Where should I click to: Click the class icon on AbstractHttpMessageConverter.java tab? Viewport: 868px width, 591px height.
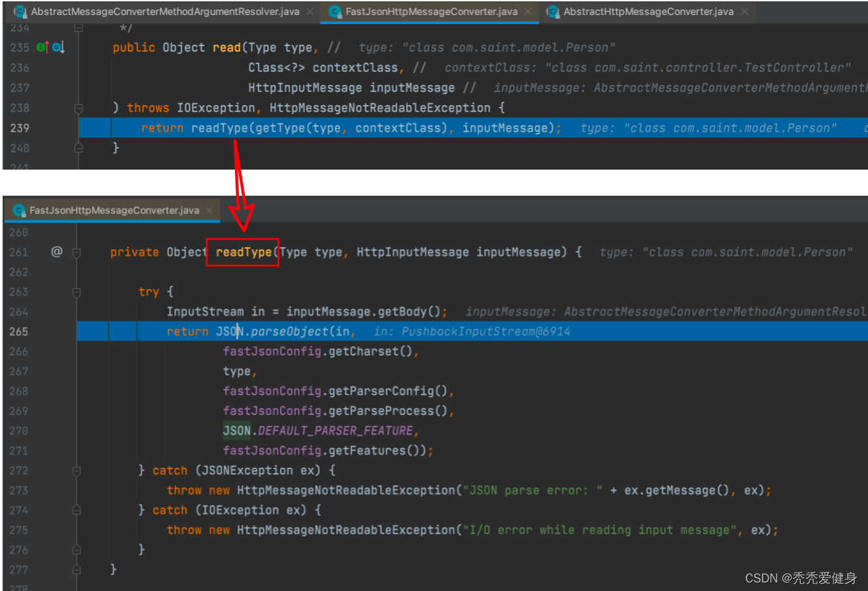coord(553,12)
